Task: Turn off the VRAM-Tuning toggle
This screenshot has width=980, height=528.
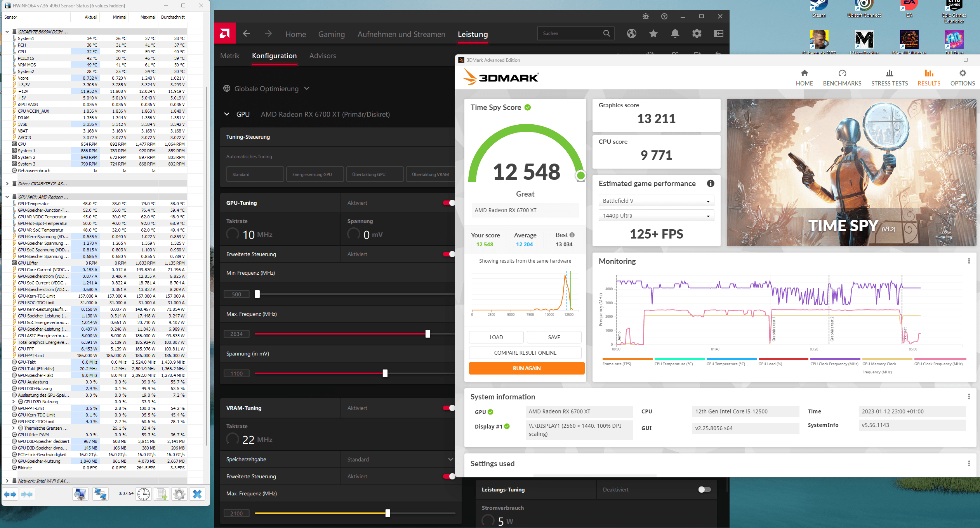Action: coord(448,408)
